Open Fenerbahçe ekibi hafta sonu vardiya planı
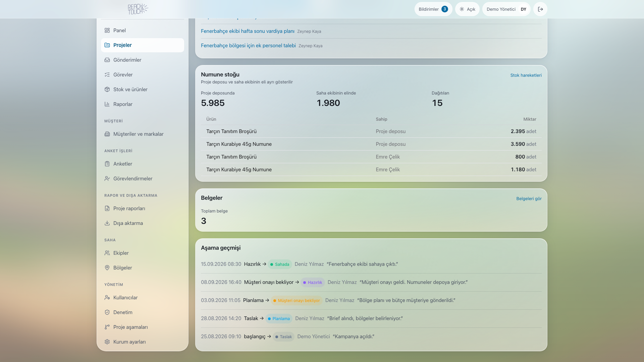Screen dimensions: 644x362 tap(248, 31)
